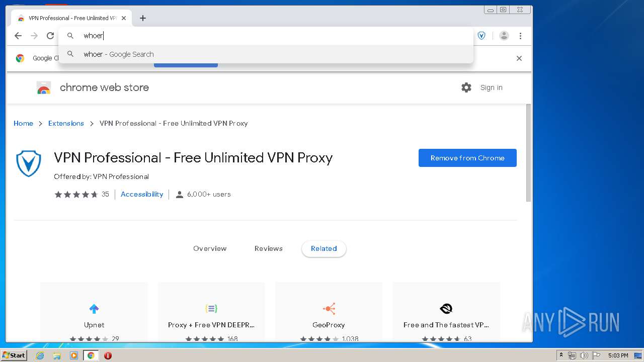Click the volume tray icon
The width and height of the screenshot is (644, 362).
(x=584, y=355)
